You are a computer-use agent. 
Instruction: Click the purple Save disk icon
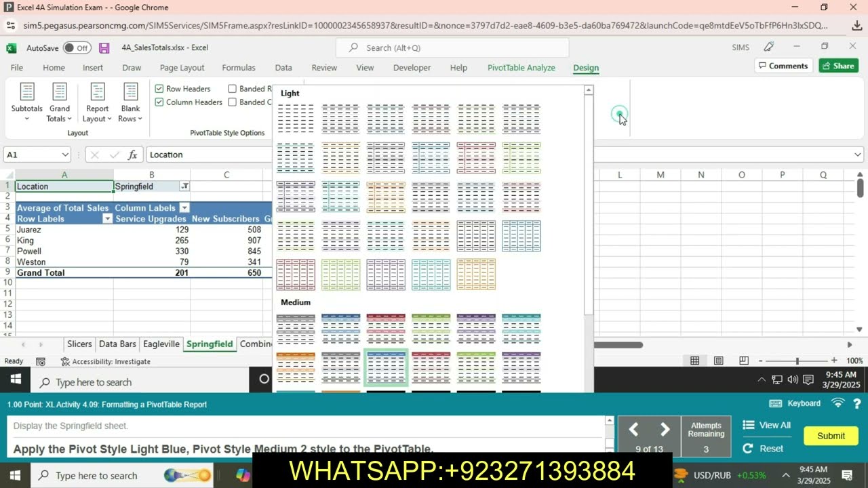[x=104, y=48]
